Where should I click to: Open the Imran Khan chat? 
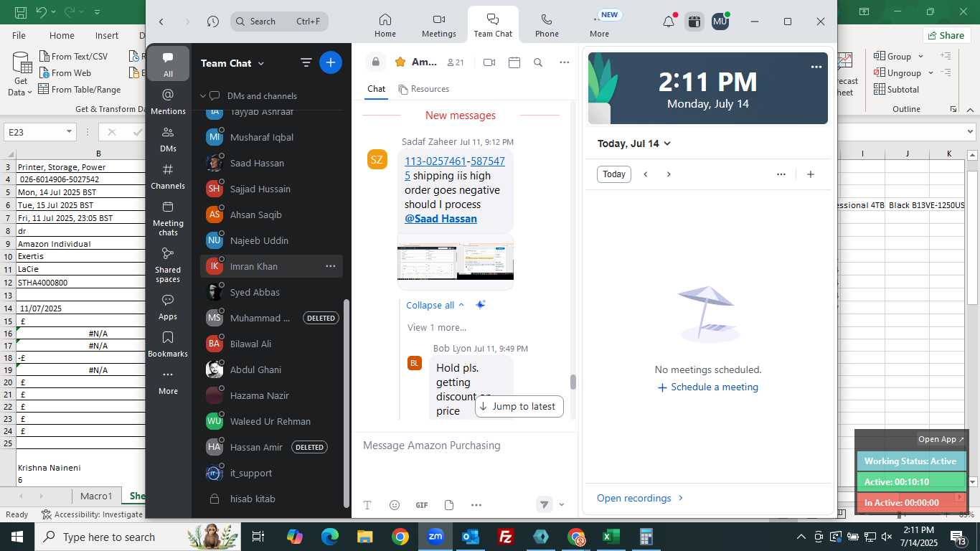[x=271, y=266]
